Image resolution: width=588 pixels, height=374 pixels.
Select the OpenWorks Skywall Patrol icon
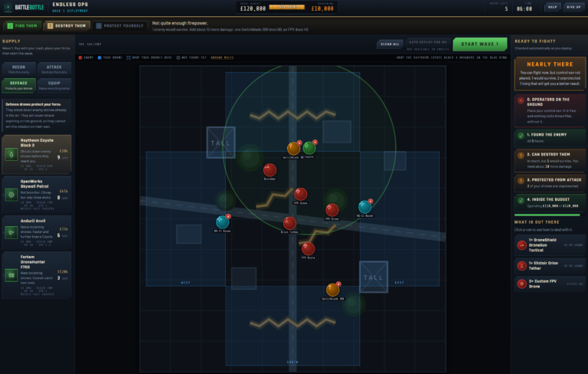[11, 195]
